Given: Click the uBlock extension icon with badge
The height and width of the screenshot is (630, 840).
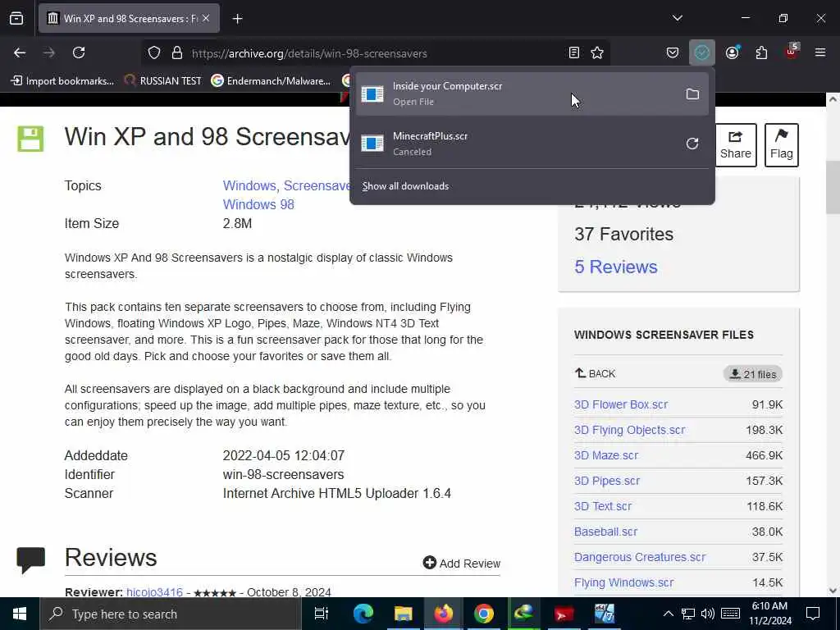Looking at the screenshot, I should [x=792, y=52].
